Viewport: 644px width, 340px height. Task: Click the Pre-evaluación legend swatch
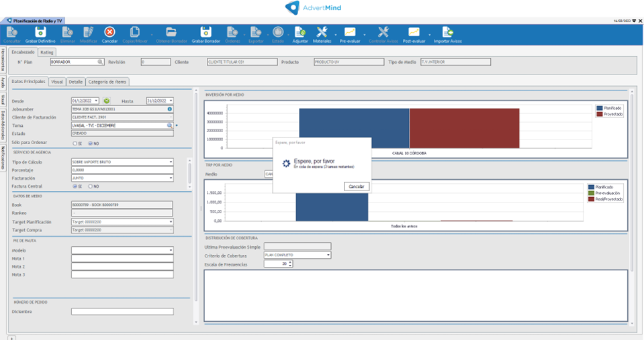(x=592, y=193)
